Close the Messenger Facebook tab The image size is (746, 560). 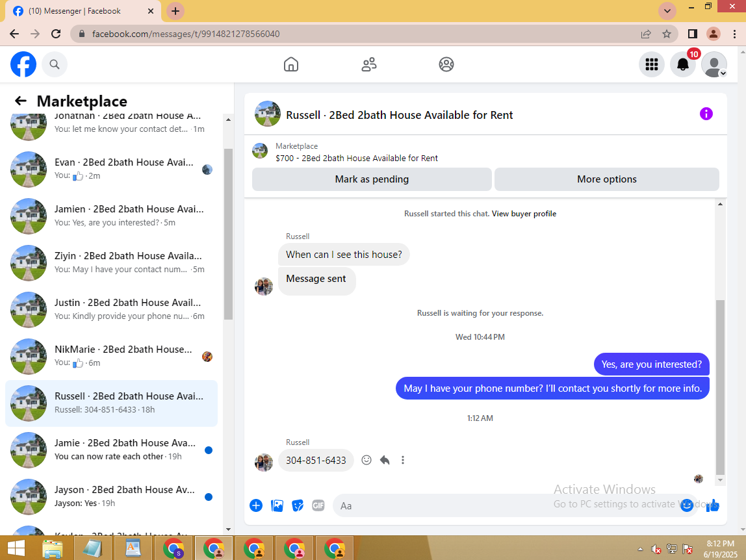click(151, 11)
